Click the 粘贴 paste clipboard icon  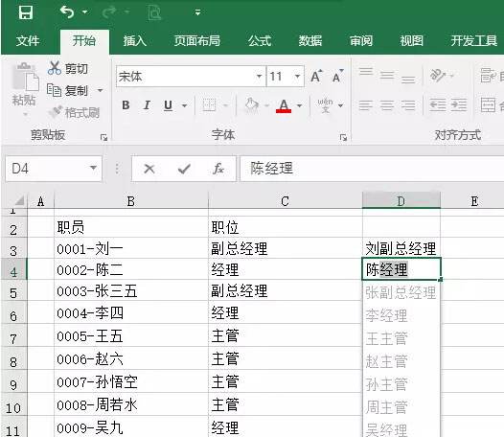point(25,77)
